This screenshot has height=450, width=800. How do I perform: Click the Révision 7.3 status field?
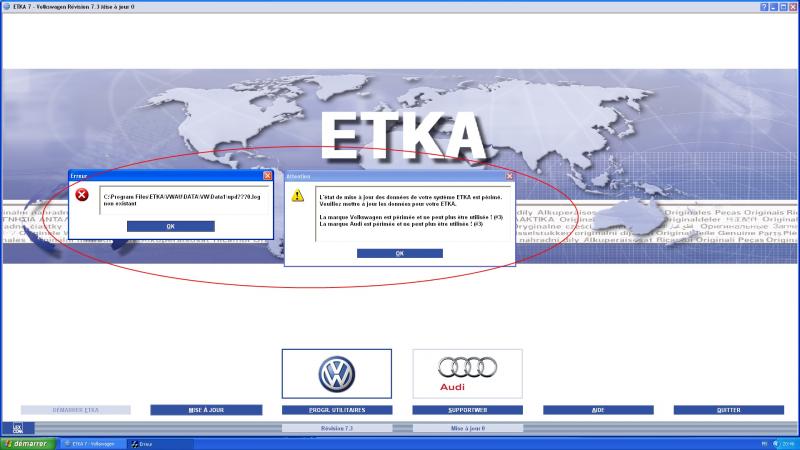tap(337, 428)
